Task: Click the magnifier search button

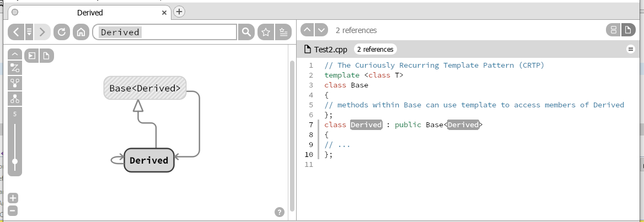Action: (246, 32)
